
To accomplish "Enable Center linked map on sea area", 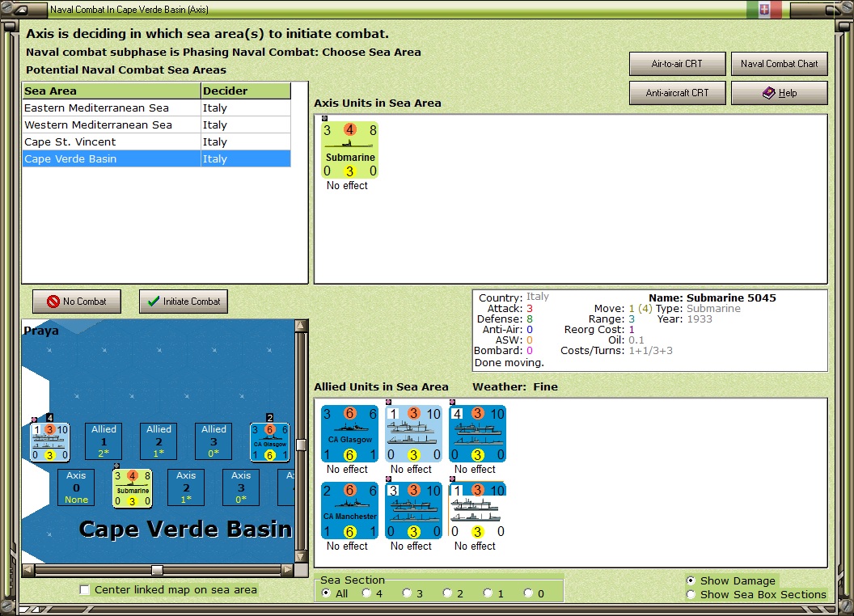I will coord(84,590).
